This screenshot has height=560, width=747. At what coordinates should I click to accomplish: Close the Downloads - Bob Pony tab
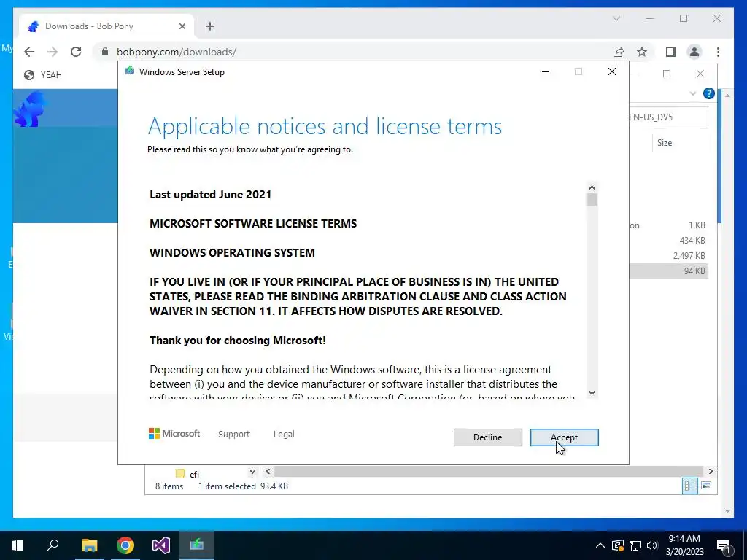click(182, 26)
